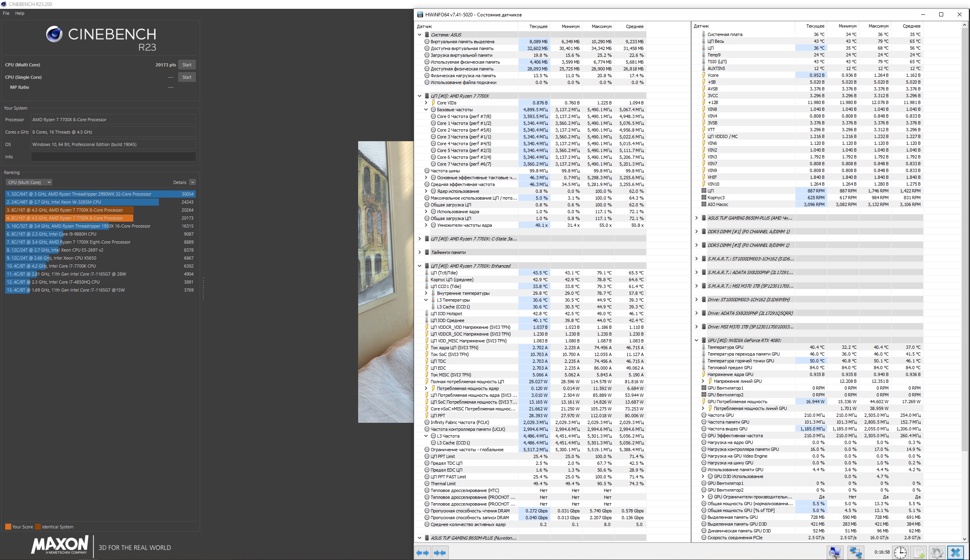The height and width of the screenshot is (560, 970).
Task: Toggle the ranking Details dropdown button
Action: tap(192, 182)
